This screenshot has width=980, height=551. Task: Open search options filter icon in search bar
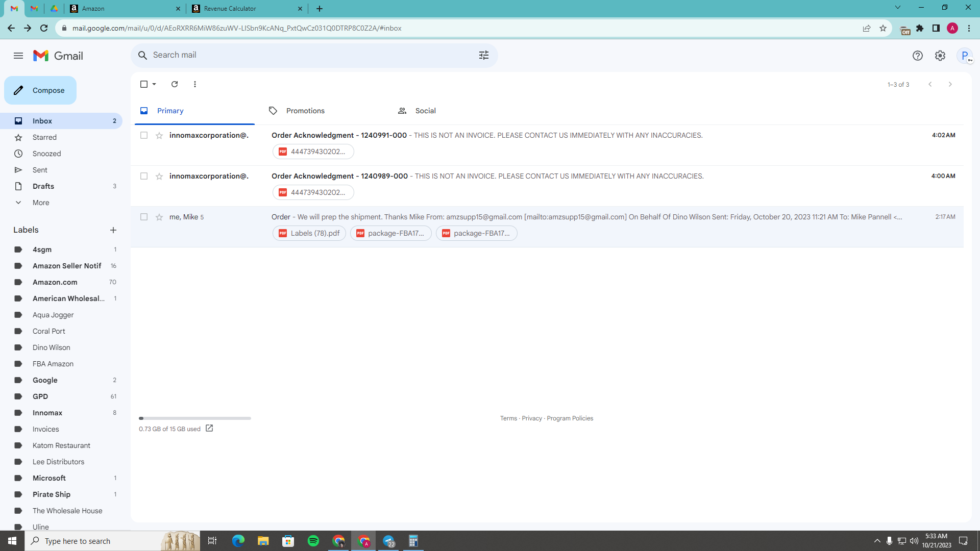484,55
